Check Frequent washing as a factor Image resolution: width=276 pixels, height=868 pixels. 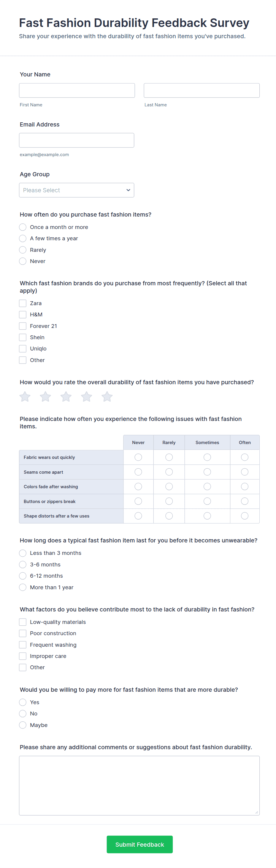coord(23,644)
